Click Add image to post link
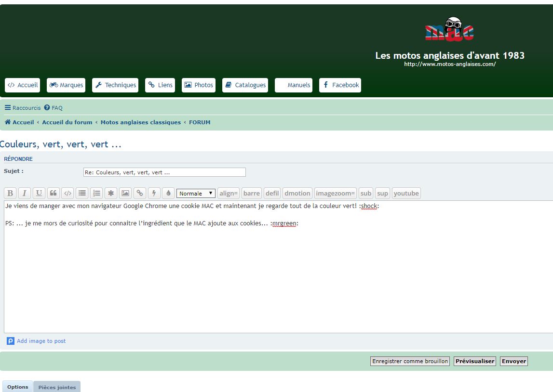553x392 pixels. coord(41,341)
